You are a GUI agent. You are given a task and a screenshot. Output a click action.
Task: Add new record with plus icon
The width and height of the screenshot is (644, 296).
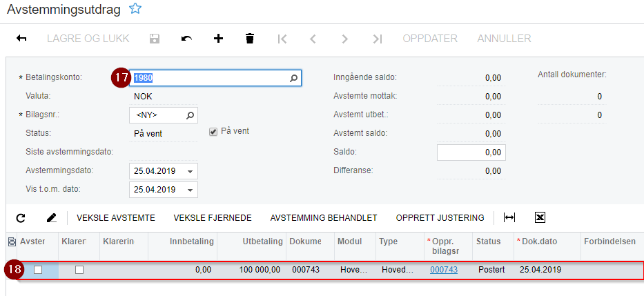(x=218, y=39)
